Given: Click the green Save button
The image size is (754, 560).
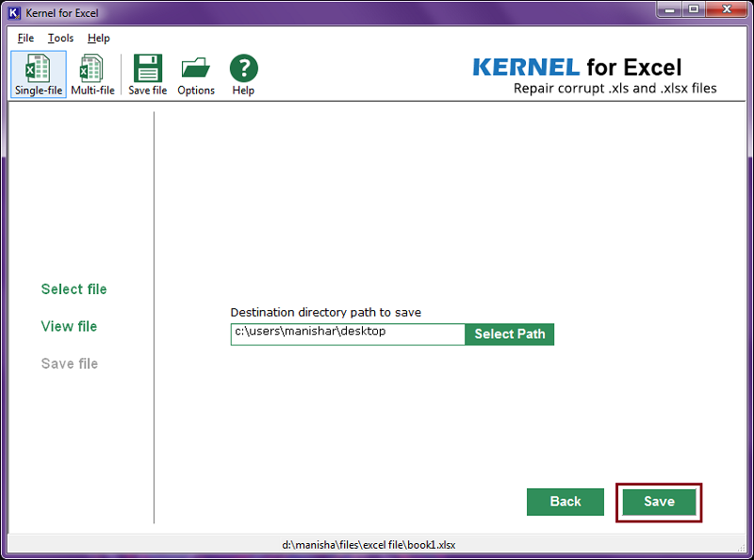Looking at the screenshot, I should pos(659,502).
